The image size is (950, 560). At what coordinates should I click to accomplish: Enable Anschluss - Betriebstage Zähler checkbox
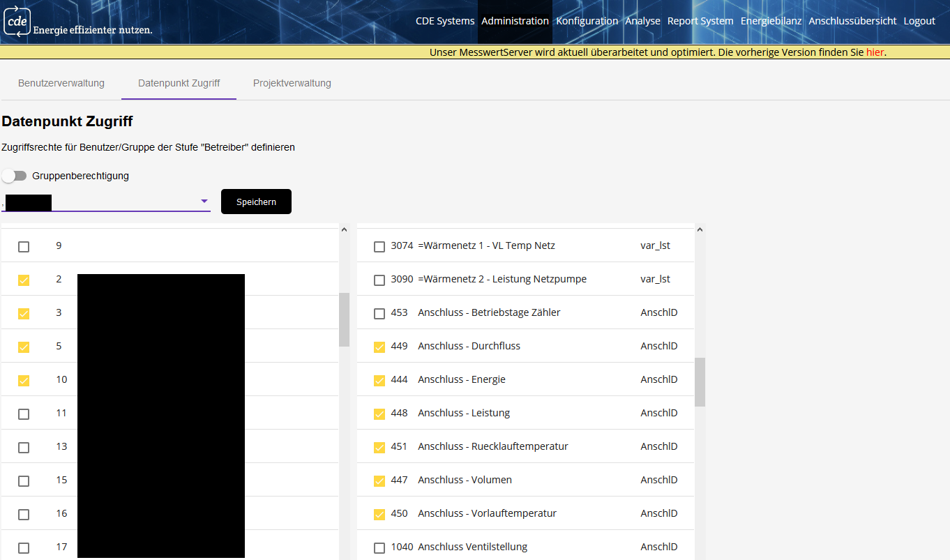coord(379,313)
